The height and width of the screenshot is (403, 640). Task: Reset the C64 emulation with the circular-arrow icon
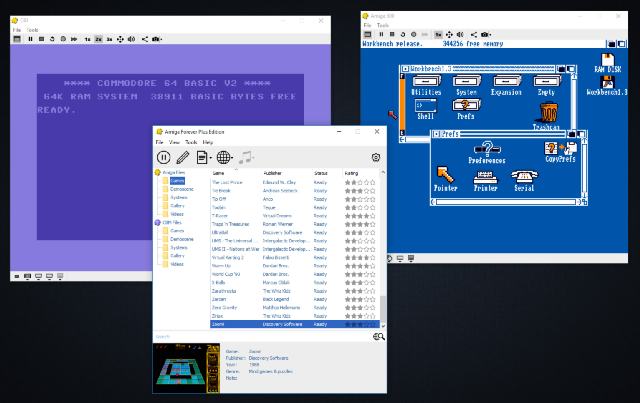coord(52,39)
